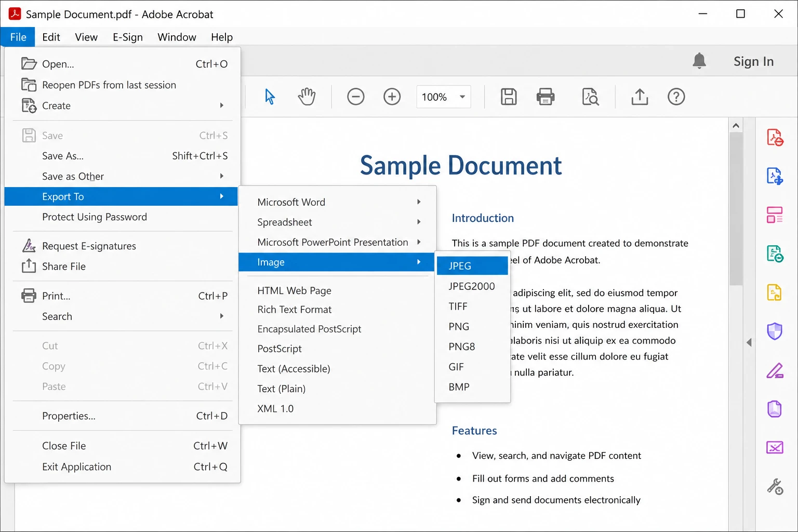Image resolution: width=798 pixels, height=532 pixels.
Task: Open the yellow Comment tool icon
Action: 775,292
